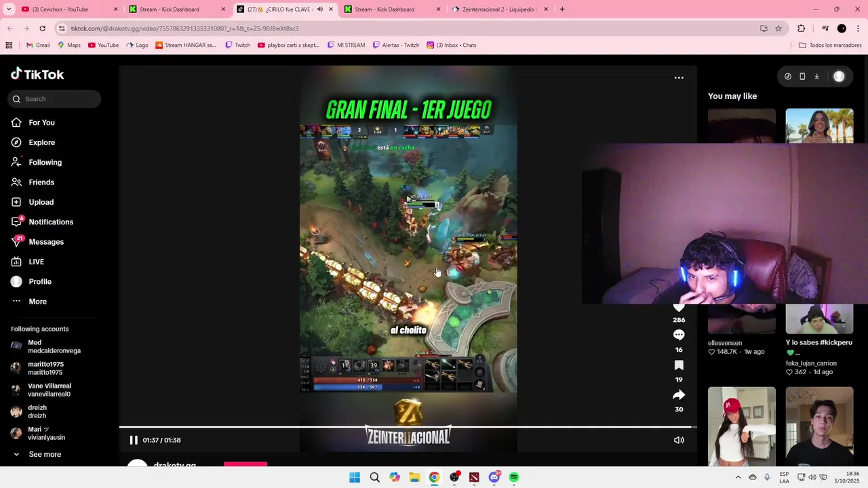
Task: Click the mobile app phone icon
Action: pyautogui.click(x=802, y=77)
